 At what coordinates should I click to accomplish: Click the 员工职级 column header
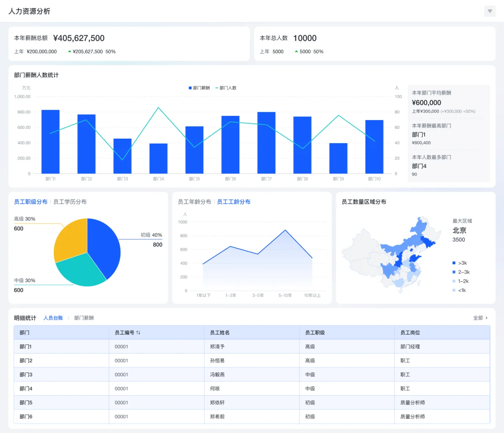coord(315,333)
